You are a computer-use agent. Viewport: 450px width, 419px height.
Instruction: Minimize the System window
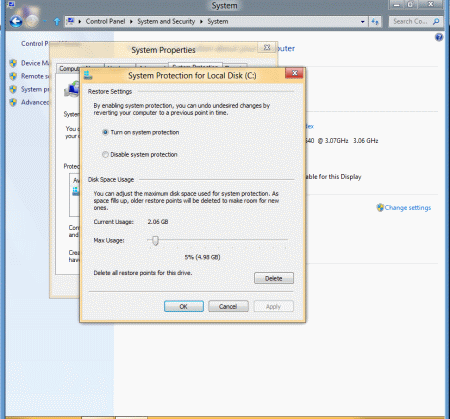pos(397,4)
